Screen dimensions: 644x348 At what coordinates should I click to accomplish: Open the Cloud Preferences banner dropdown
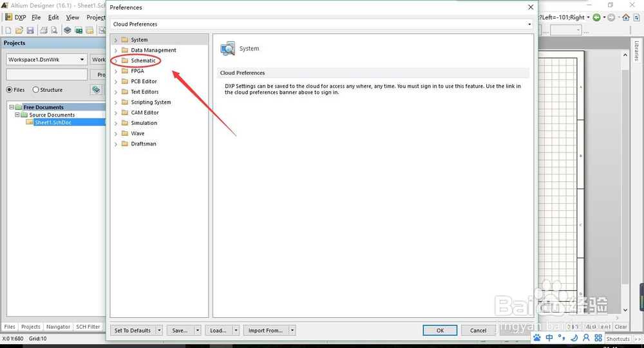529,24
